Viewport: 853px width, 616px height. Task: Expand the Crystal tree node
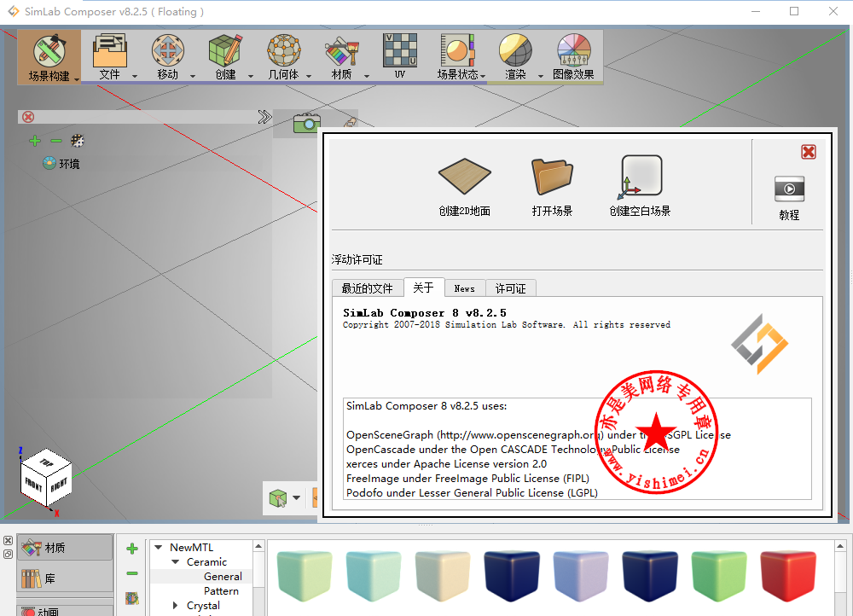(175, 606)
